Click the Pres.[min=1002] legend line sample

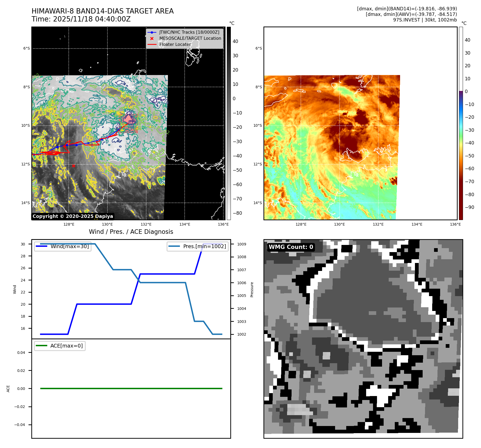pos(174,246)
